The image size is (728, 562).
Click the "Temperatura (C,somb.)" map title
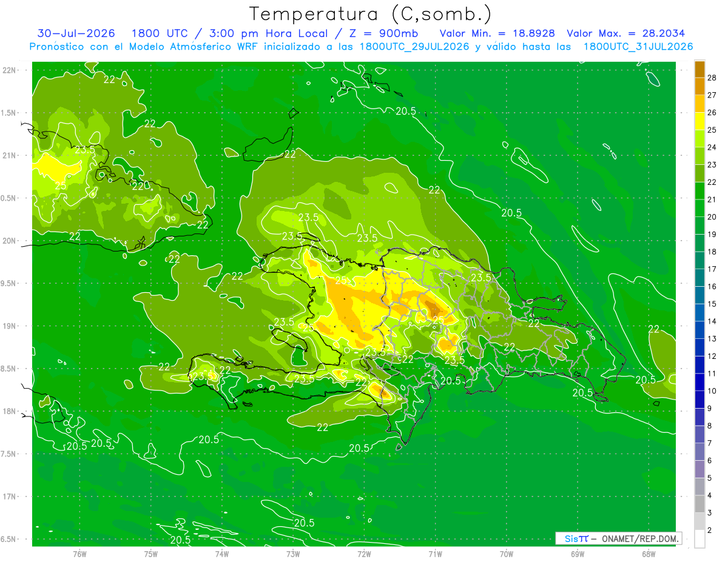pos(371,14)
